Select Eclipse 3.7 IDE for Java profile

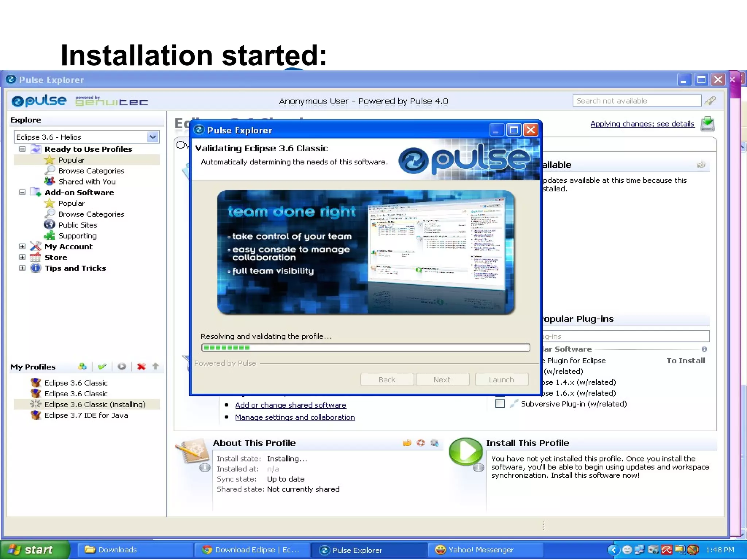click(86, 415)
